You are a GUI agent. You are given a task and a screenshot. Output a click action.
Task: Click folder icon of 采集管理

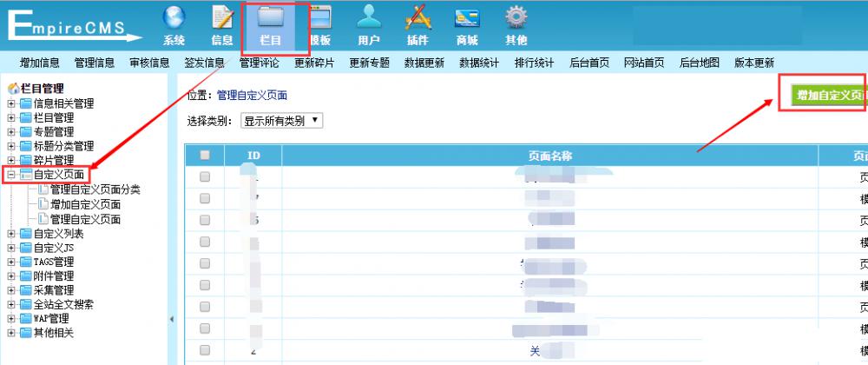tap(26, 290)
